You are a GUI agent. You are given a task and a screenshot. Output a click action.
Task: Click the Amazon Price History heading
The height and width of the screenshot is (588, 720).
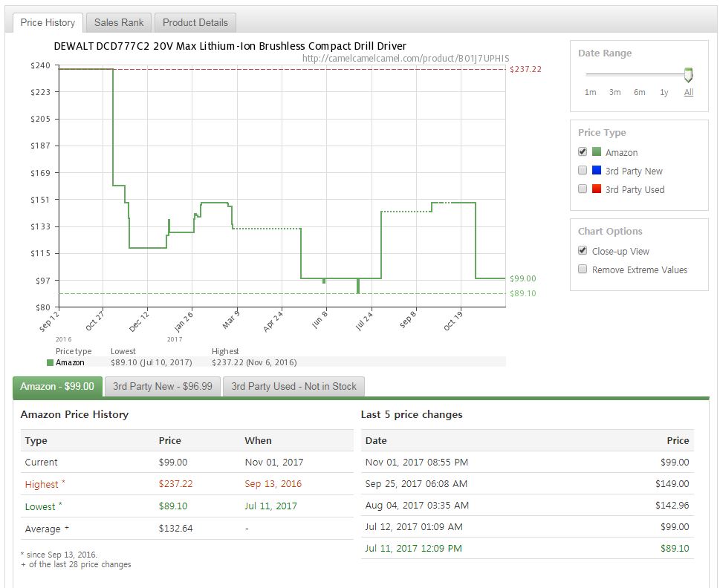(x=74, y=414)
